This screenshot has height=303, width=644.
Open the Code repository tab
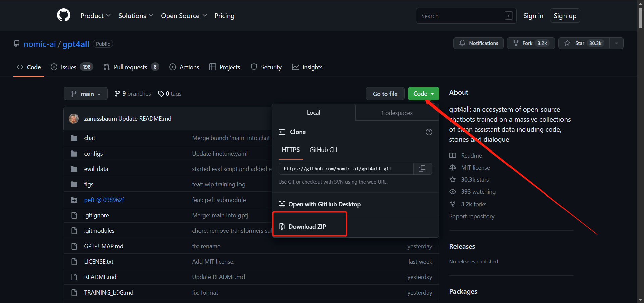click(x=29, y=67)
